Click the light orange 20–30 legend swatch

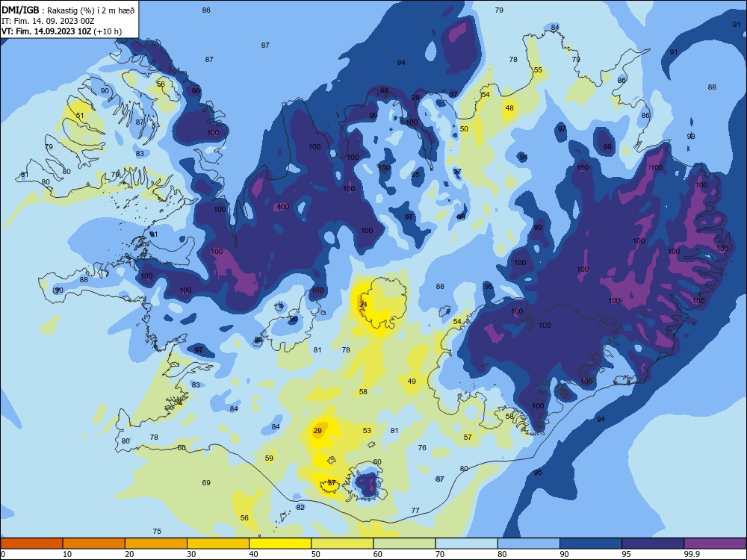click(156, 544)
